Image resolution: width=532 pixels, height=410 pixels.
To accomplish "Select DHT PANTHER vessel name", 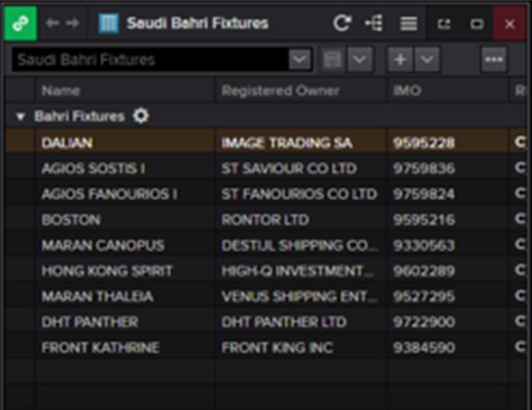I will [x=90, y=322].
